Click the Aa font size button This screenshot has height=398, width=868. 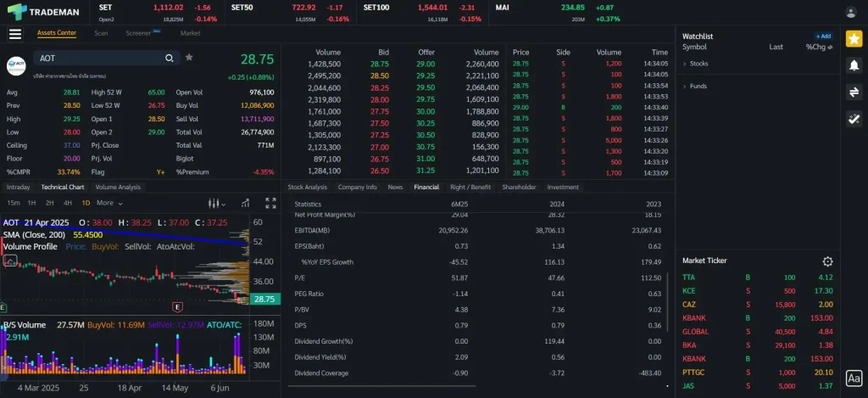click(853, 378)
